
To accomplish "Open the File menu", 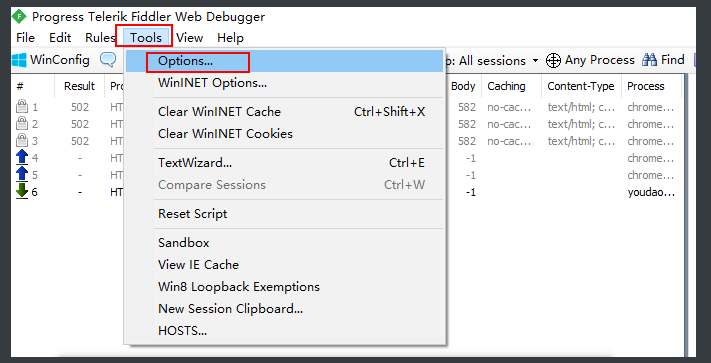I will coord(25,38).
